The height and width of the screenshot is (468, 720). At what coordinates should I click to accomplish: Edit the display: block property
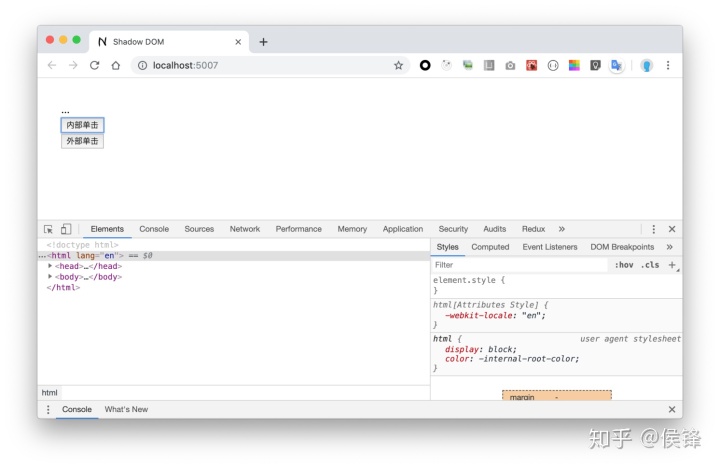[481, 349]
